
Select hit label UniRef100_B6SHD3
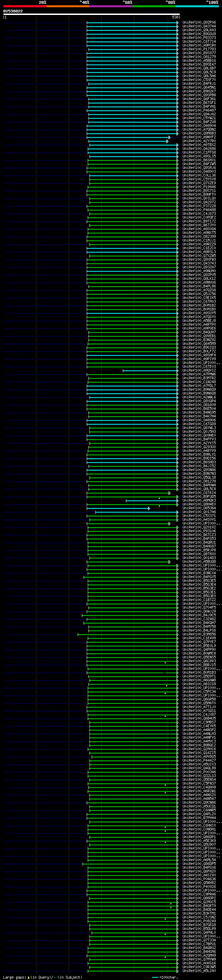(199, 462)
